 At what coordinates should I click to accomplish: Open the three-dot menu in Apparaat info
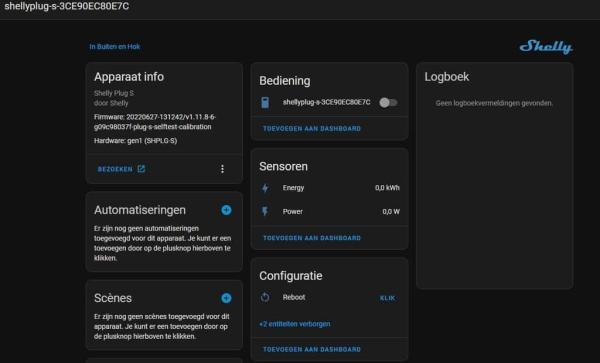(x=222, y=169)
